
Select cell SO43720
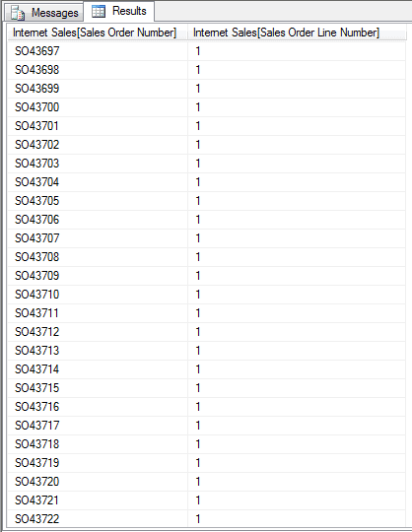[x=98, y=482]
